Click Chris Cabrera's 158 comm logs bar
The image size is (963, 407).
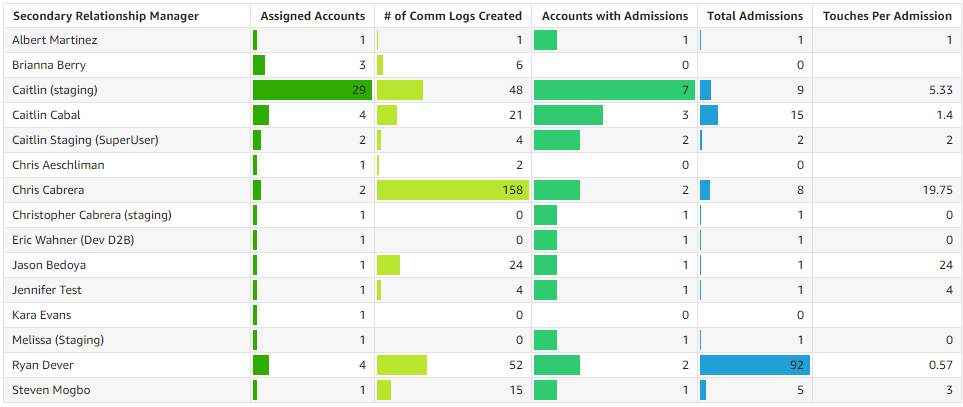pos(452,190)
